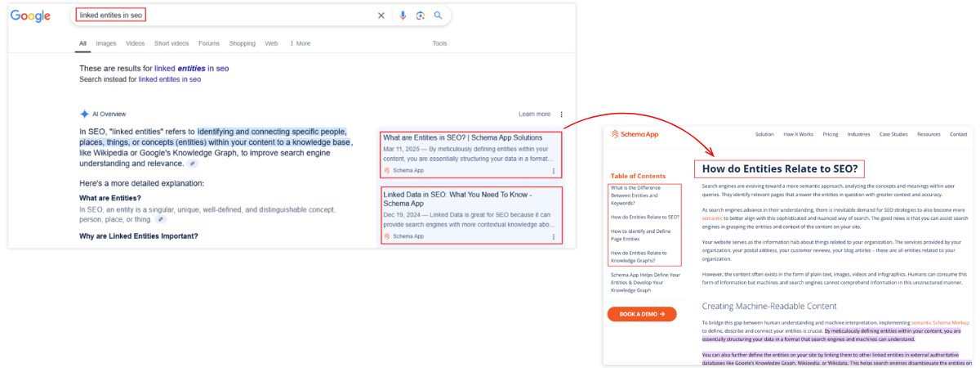This screenshot has width=980, height=368.
Task: Click 'Creating Machine-Readable Content' heading
Action: (769, 306)
